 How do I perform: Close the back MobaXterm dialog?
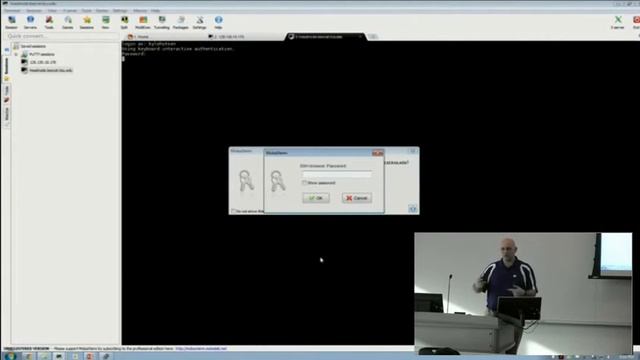point(413,151)
